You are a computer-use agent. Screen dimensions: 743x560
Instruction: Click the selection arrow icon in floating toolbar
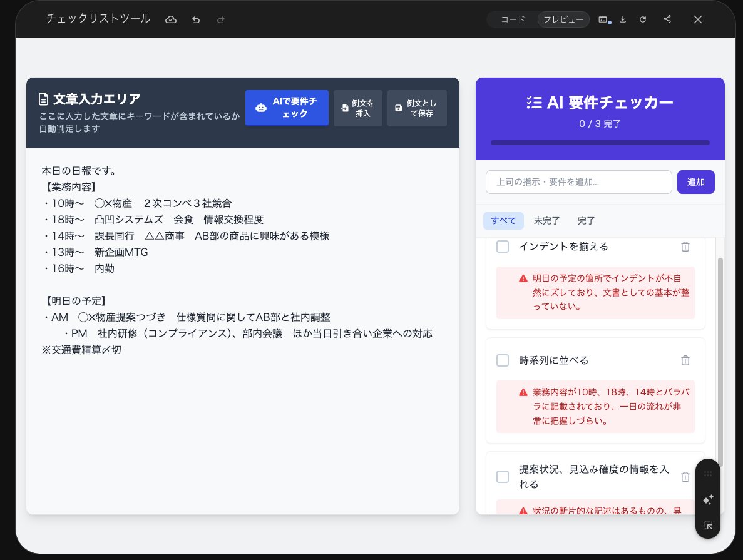tap(708, 525)
